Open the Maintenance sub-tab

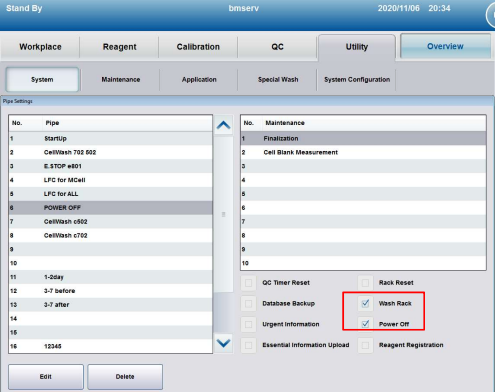121,79
